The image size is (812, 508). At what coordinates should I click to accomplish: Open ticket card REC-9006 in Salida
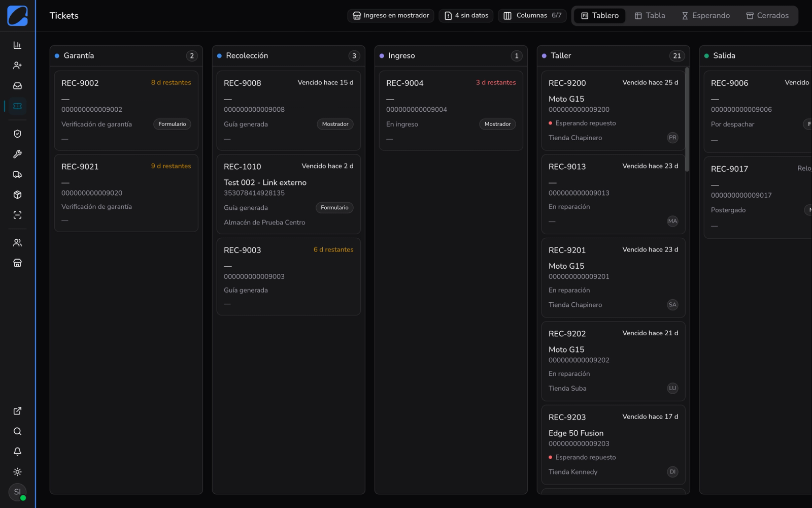point(758,111)
